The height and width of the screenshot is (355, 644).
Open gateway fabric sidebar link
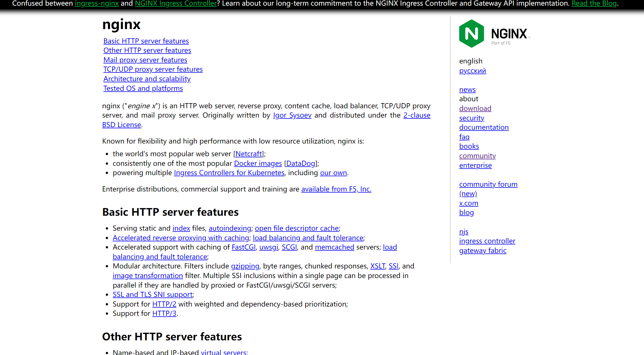(x=482, y=250)
